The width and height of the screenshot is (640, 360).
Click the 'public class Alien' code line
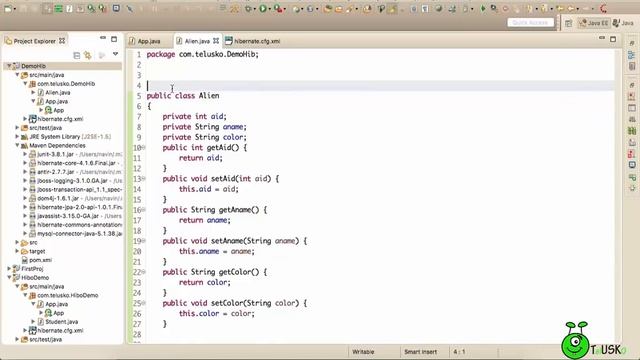click(x=183, y=96)
